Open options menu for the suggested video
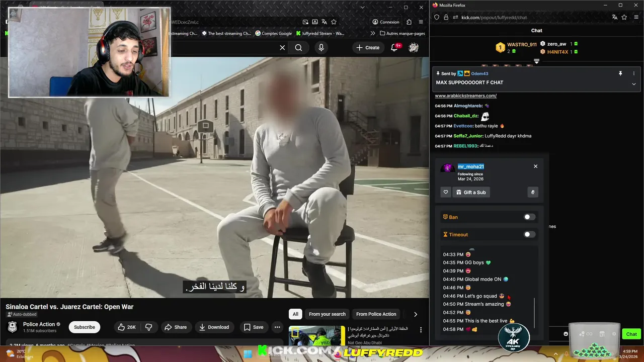644x362 pixels. coord(421,330)
